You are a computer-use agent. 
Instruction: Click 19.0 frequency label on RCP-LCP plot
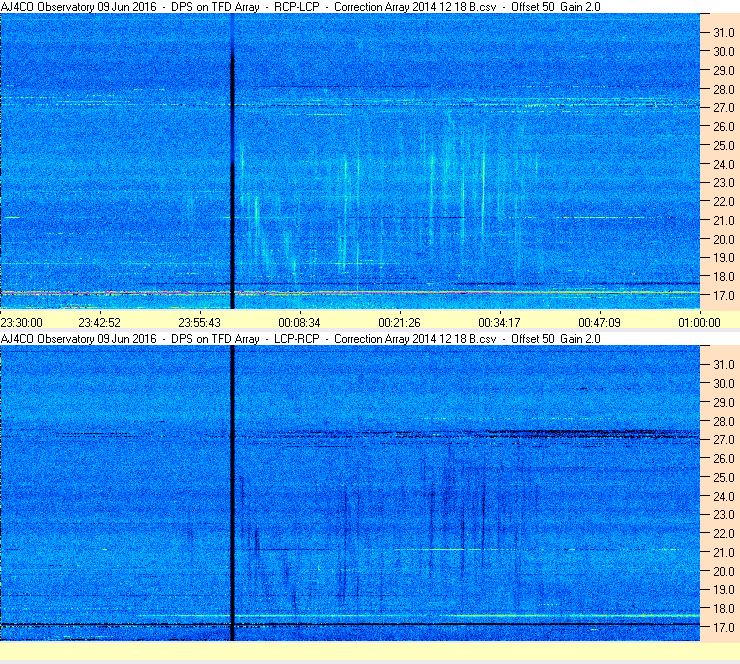point(724,258)
